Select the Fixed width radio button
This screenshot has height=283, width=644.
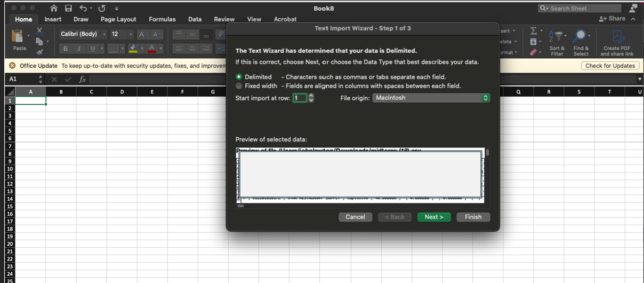pyautogui.click(x=239, y=86)
